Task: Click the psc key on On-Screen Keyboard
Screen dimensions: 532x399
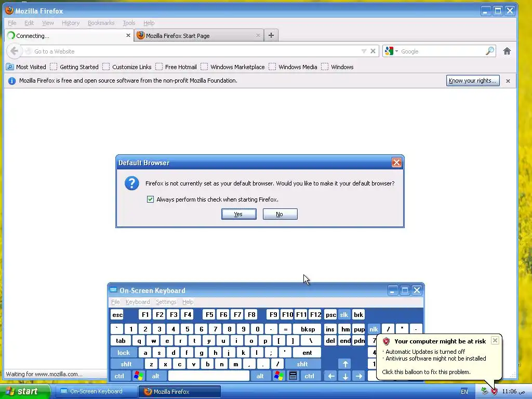Action: point(330,314)
